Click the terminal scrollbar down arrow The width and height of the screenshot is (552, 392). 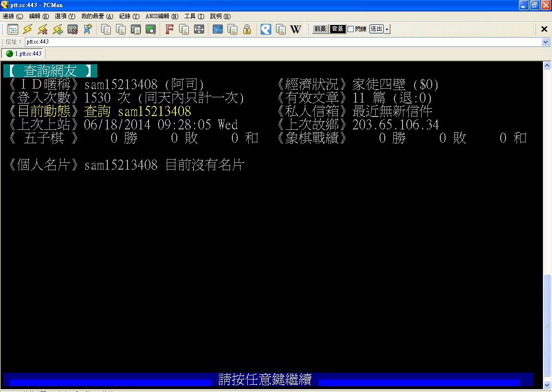click(547, 385)
